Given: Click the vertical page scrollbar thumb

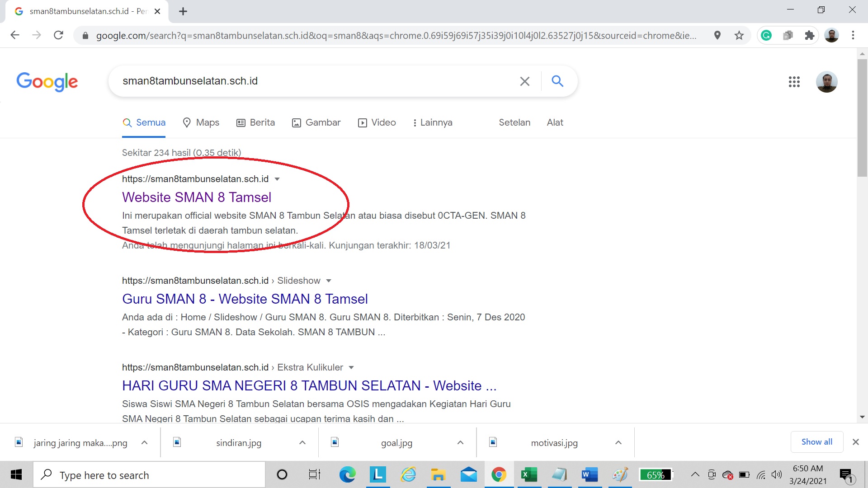Looking at the screenshot, I should (862, 117).
